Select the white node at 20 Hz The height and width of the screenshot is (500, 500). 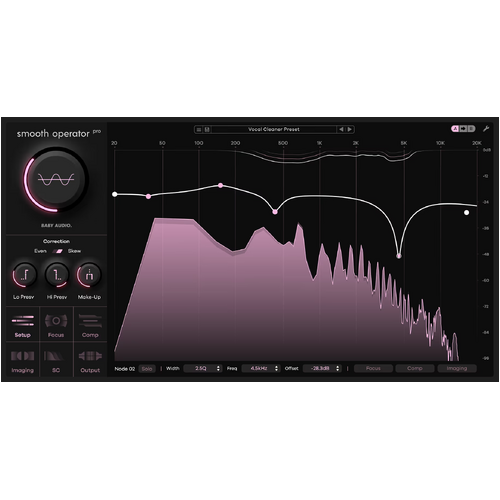tap(115, 194)
